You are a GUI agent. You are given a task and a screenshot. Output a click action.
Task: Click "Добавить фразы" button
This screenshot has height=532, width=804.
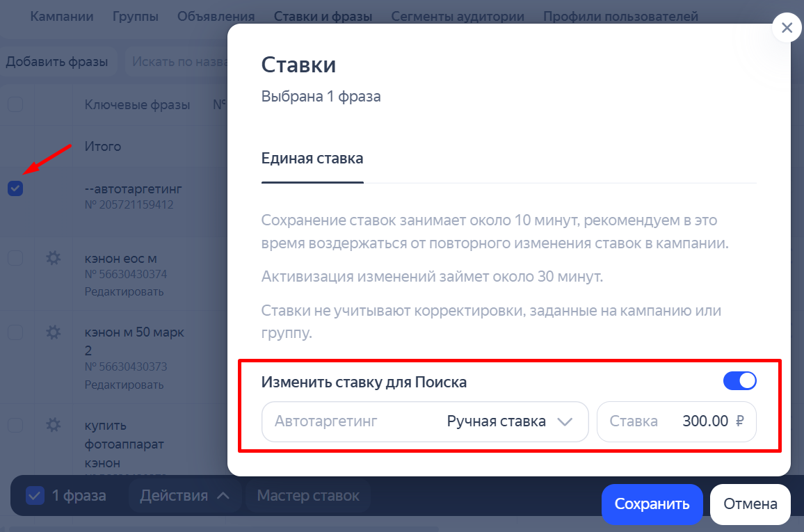58,61
